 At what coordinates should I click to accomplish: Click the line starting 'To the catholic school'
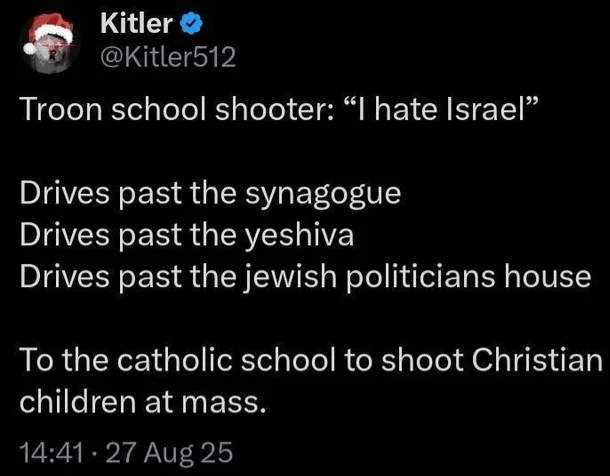point(311,360)
